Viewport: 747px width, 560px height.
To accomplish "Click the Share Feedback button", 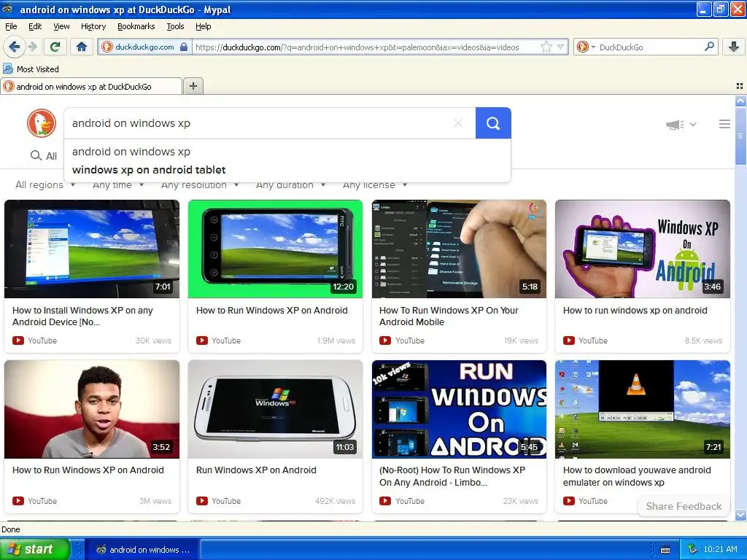I will pyautogui.click(x=684, y=506).
